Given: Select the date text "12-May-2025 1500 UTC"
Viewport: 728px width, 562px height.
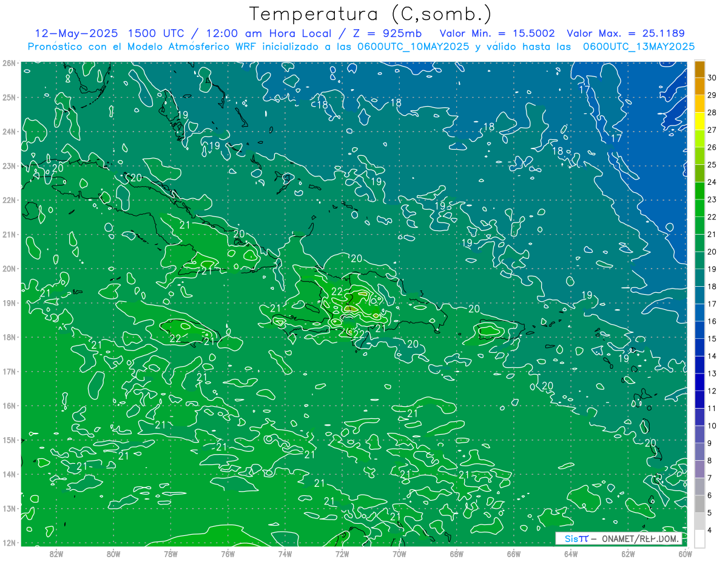Looking at the screenshot, I should click(x=109, y=33).
